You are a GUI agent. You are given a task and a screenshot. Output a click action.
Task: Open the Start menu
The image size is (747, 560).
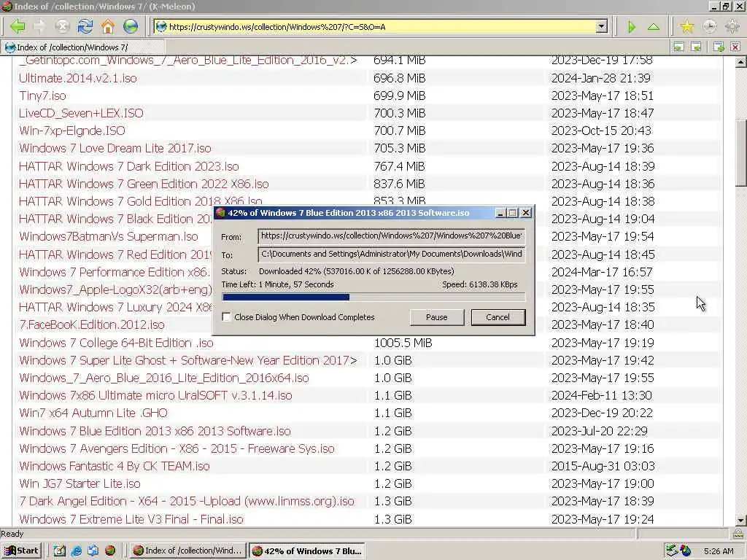tap(21, 551)
